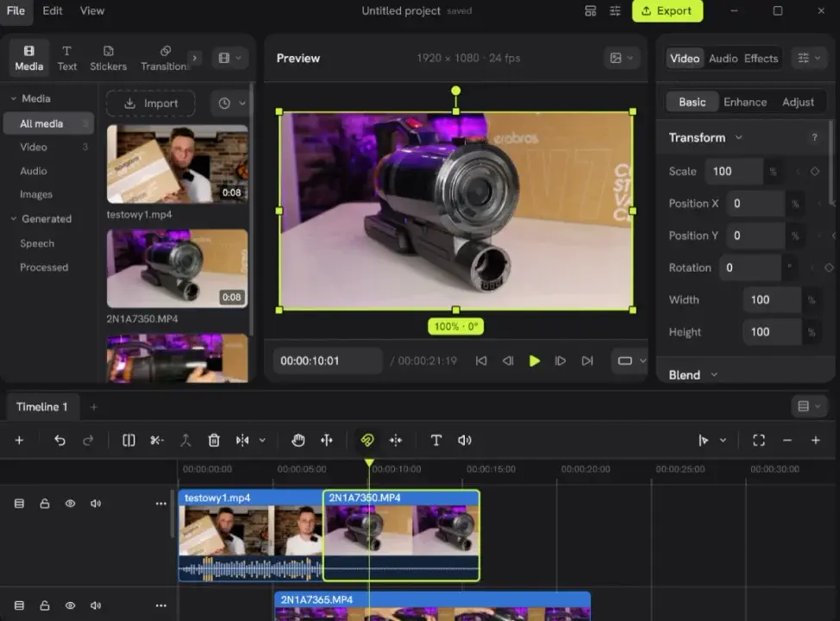The image size is (840, 621).
Task: Toggle the Rotation keyframe diamond
Action: point(829,268)
